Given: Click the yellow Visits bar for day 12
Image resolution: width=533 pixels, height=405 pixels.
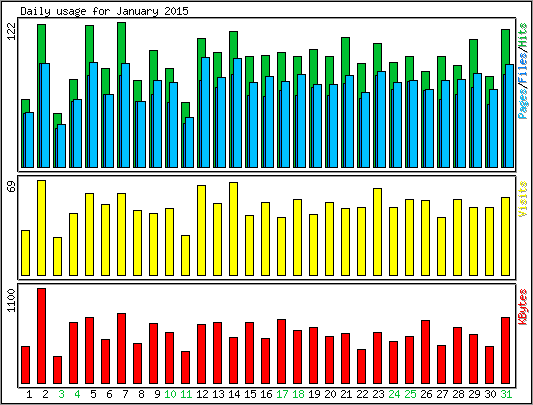Looking at the screenshot, I should (202, 230).
